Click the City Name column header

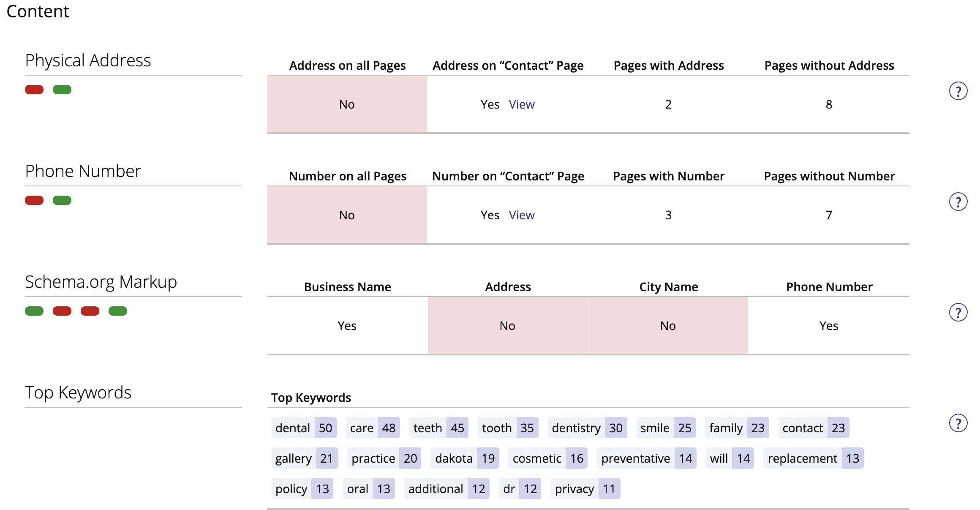(x=669, y=287)
